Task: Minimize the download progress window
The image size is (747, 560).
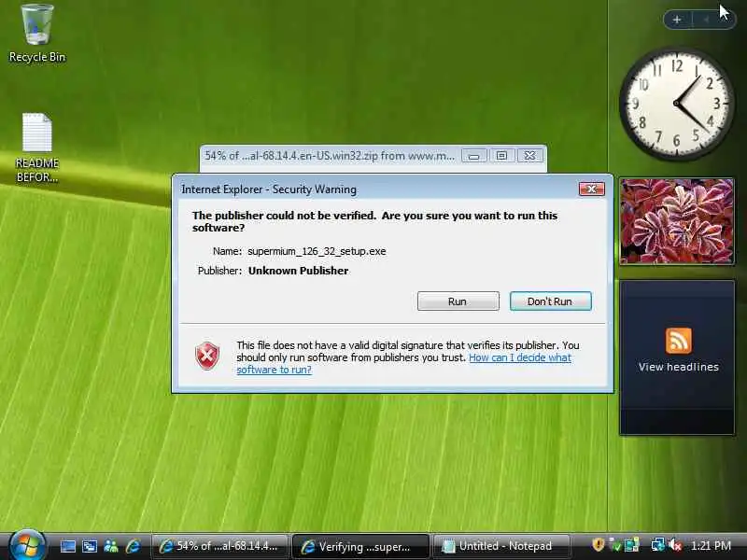Action: [474, 156]
